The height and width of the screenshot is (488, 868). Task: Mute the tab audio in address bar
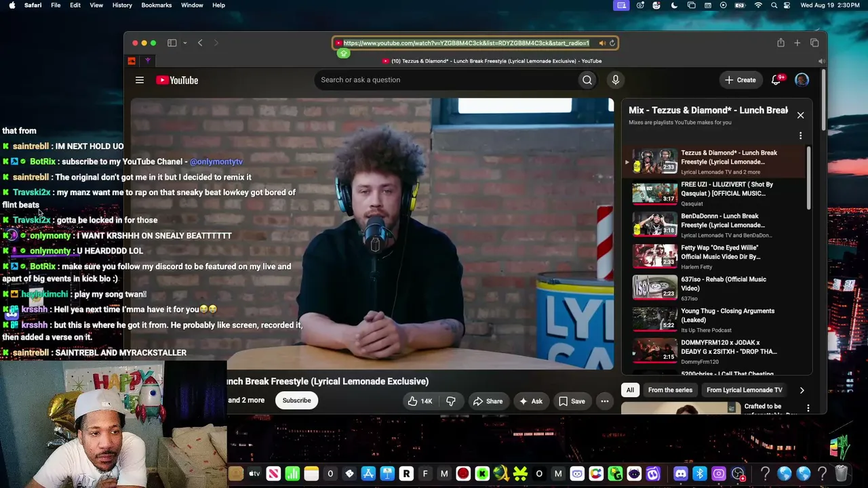(x=601, y=43)
